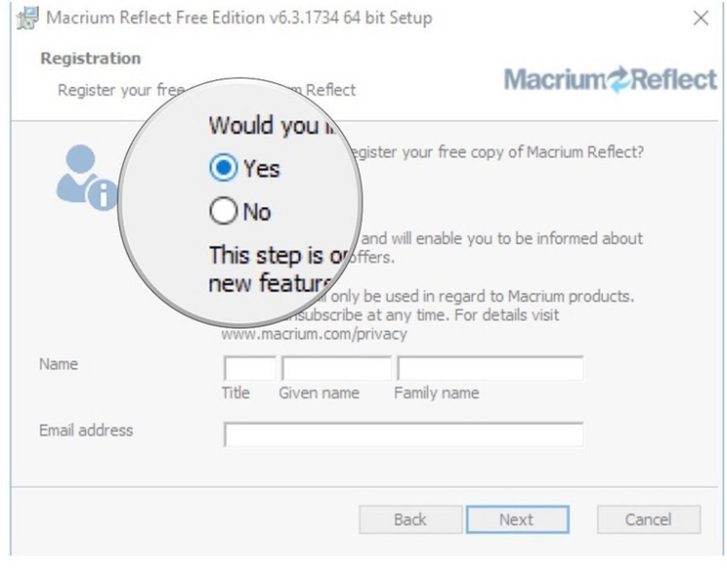The width and height of the screenshot is (727, 588).
Task: Click into the Given name field
Action: point(337,368)
